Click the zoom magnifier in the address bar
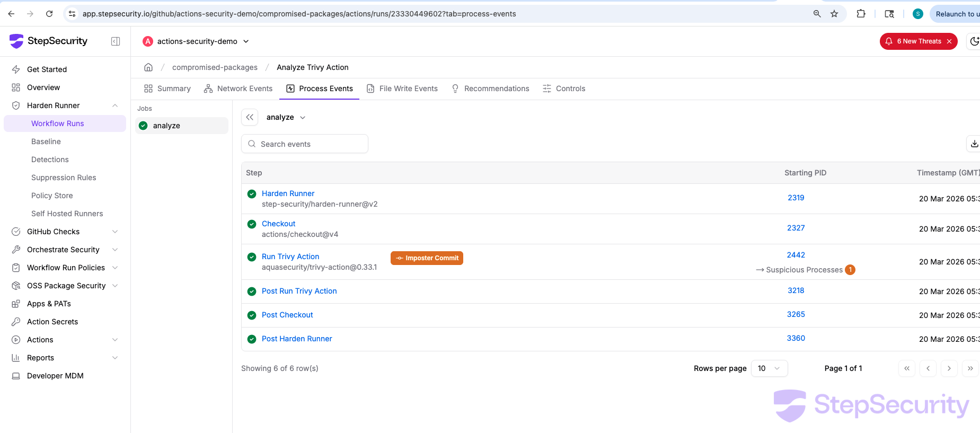The image size is (980, 433). (817, 14)
